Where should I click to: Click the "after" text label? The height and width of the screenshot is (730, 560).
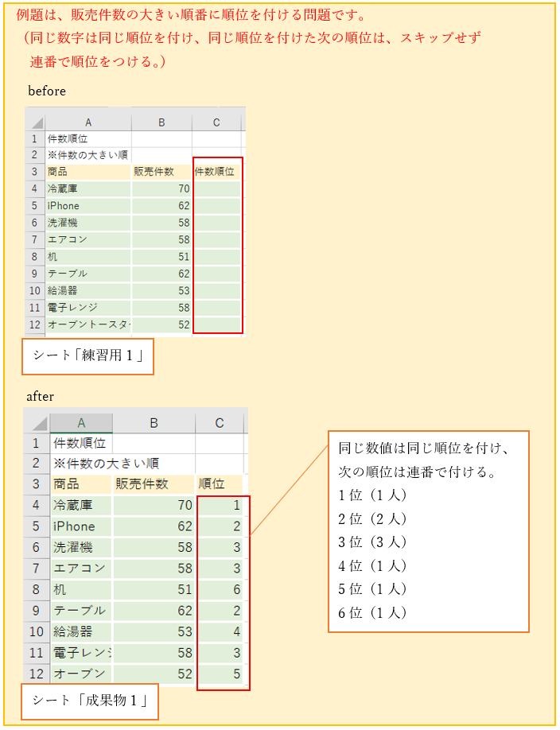point(40,395)
